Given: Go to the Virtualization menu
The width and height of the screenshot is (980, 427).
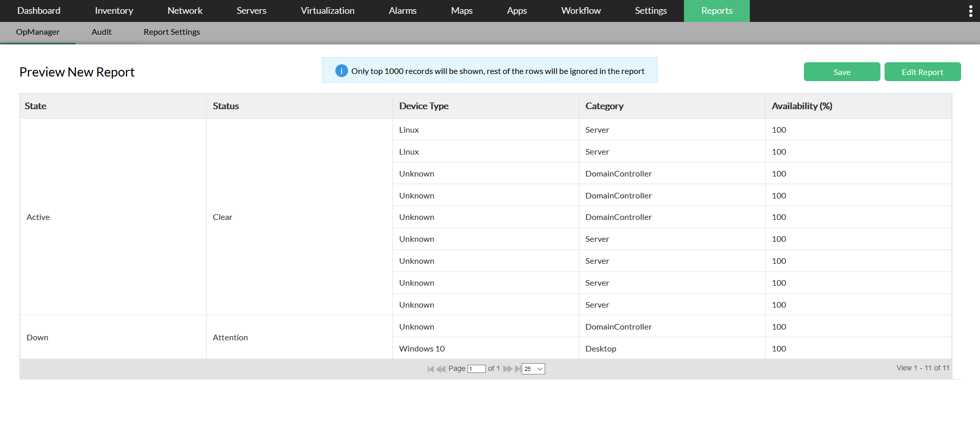Looking at the screenshot, I should tap(327, 11).
